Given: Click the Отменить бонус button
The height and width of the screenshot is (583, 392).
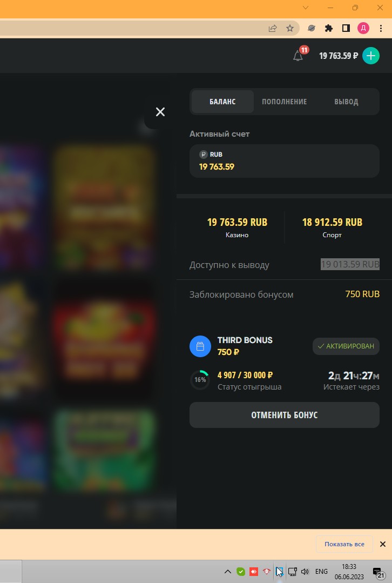Looking at the screenshot, I should point(284,415).
